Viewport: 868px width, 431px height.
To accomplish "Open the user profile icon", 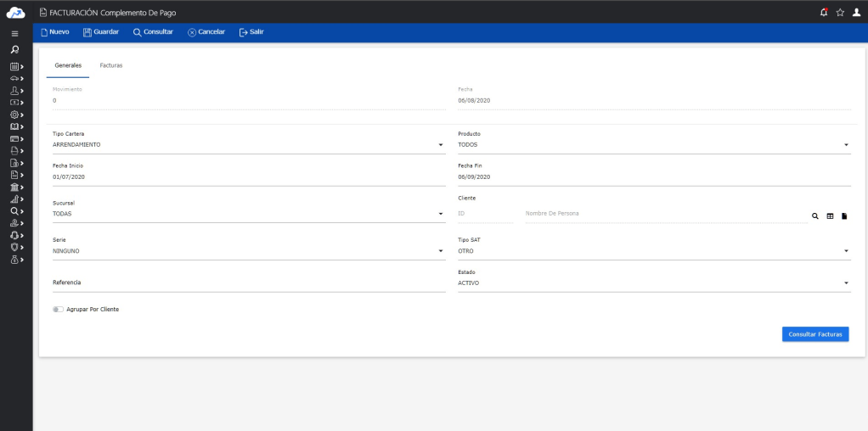I will tap(855, 12).
